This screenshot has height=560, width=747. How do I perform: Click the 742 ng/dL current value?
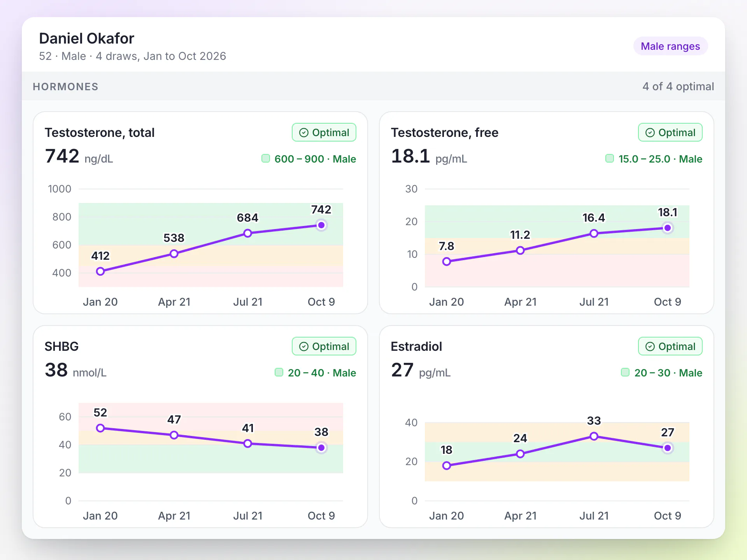click(x=79, y=156)
